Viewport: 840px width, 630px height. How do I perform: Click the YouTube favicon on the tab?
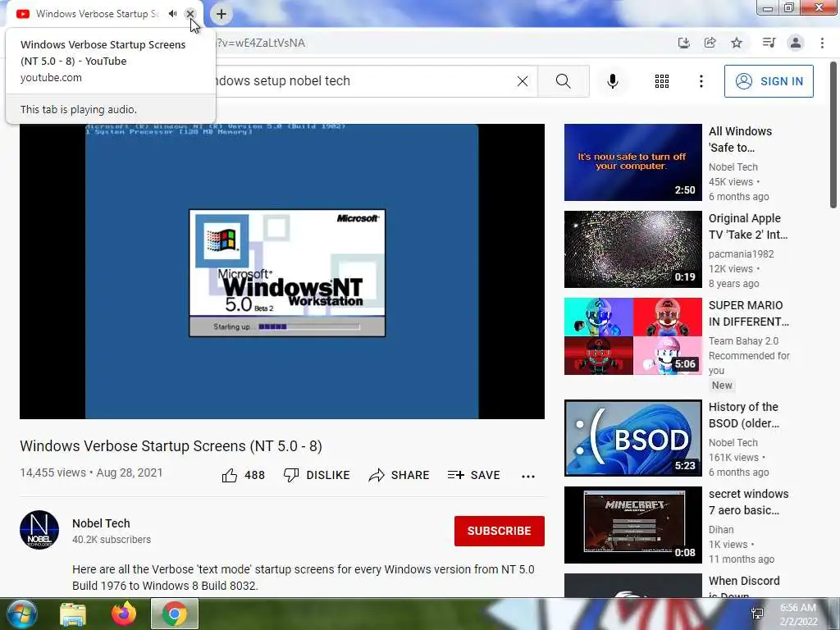tap(22, 14)
